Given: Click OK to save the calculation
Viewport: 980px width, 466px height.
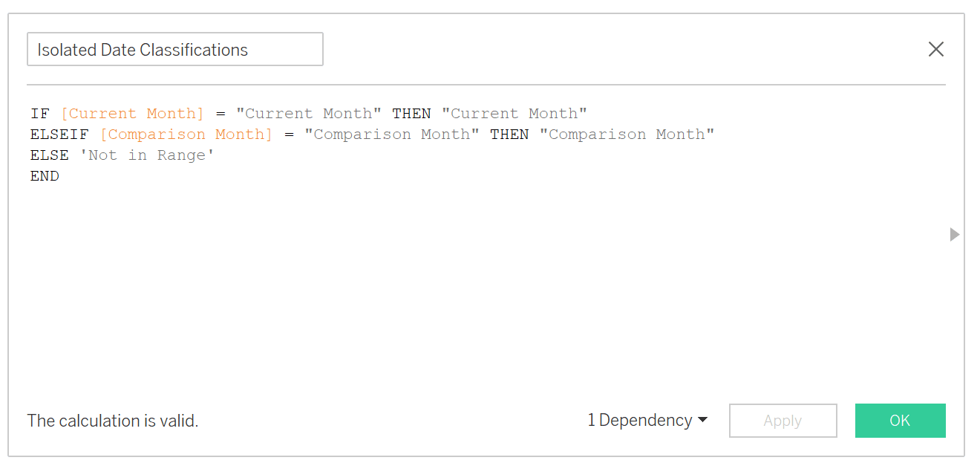Looking at the screenshot, I should click(900, 420).
